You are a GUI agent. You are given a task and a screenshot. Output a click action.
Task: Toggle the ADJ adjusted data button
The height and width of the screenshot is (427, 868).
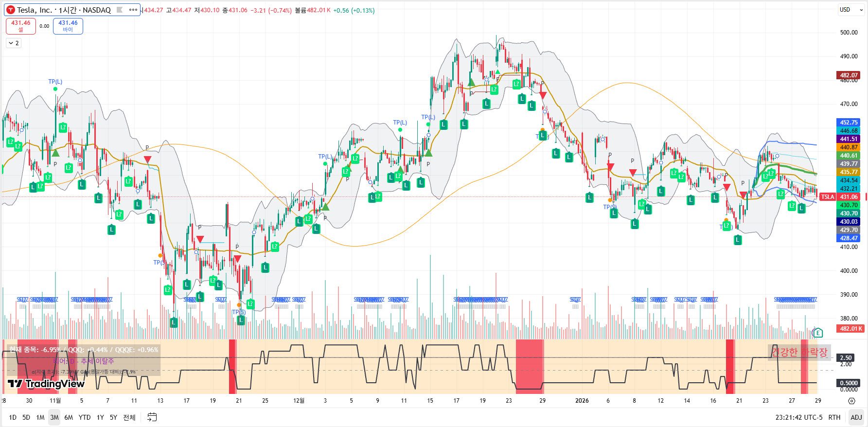click(x=856, y=417)
